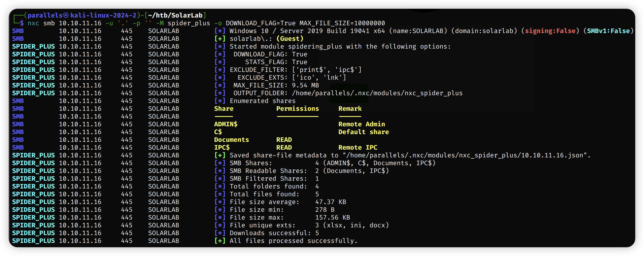
Task: Click the 'Total folders found:' line
Action: tap(274, 186)
